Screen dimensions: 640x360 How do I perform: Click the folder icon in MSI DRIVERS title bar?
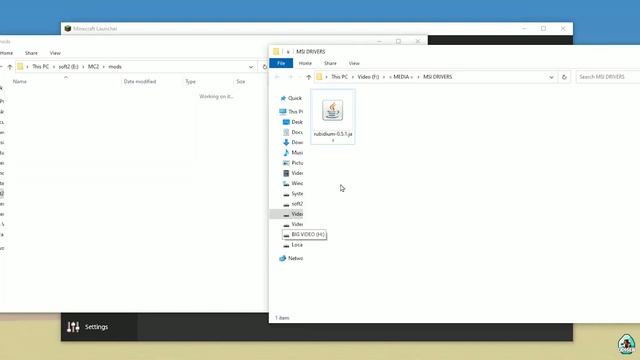coord(276,51)
